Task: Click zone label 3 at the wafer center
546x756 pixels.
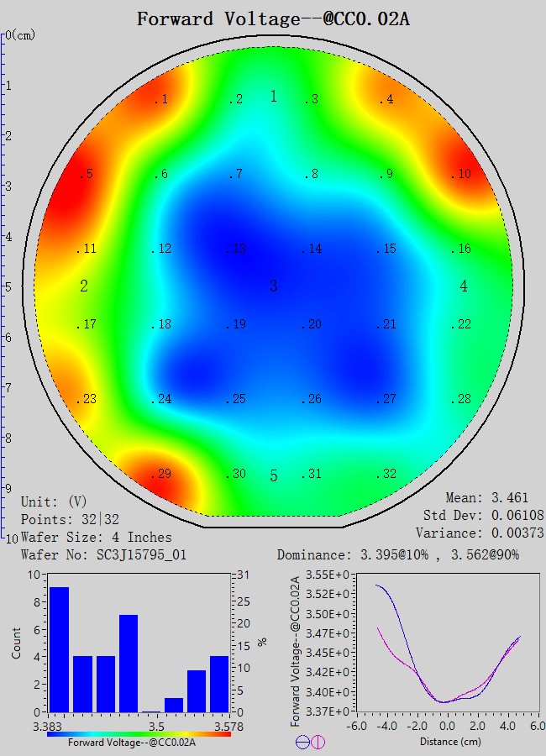Action: [x=273, y=286]
